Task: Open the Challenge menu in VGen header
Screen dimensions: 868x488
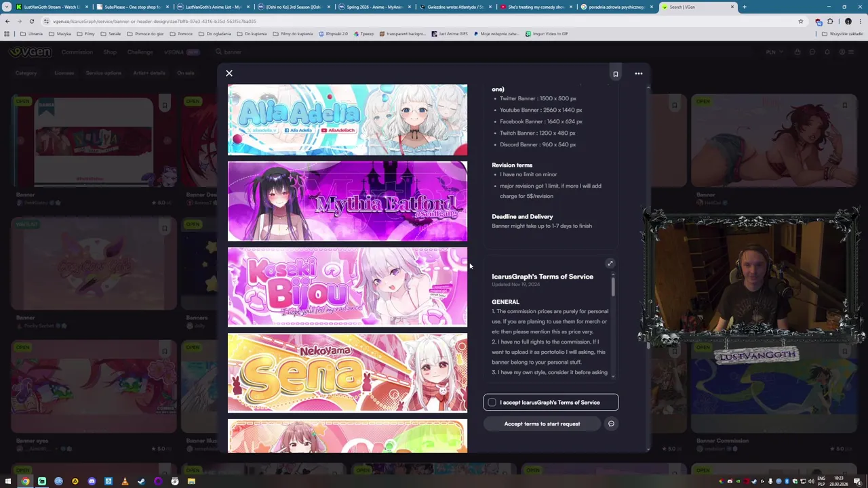Action: click(140, 52)
